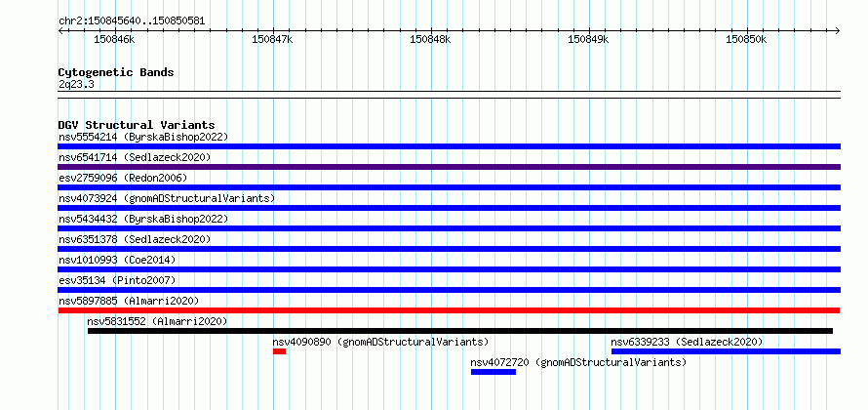Click the short blue bar of nsv4072720
The height and width of the screenshot is (410, 868).
(493, 372)
